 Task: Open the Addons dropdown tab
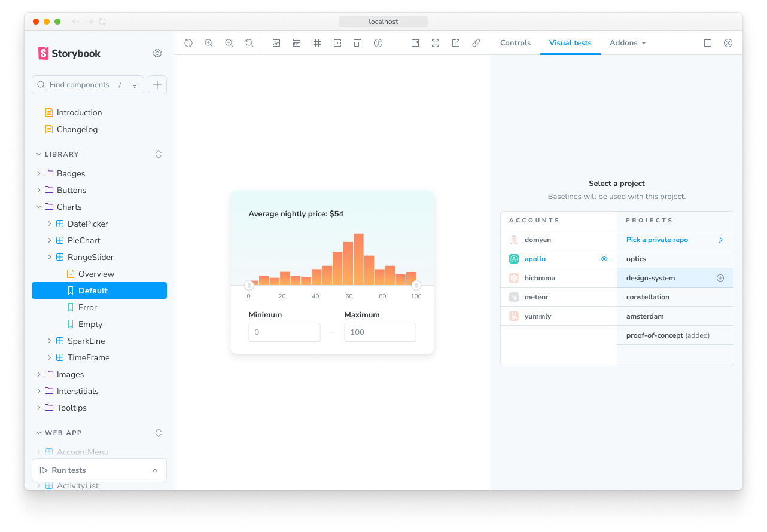click(x=628, y=43)
